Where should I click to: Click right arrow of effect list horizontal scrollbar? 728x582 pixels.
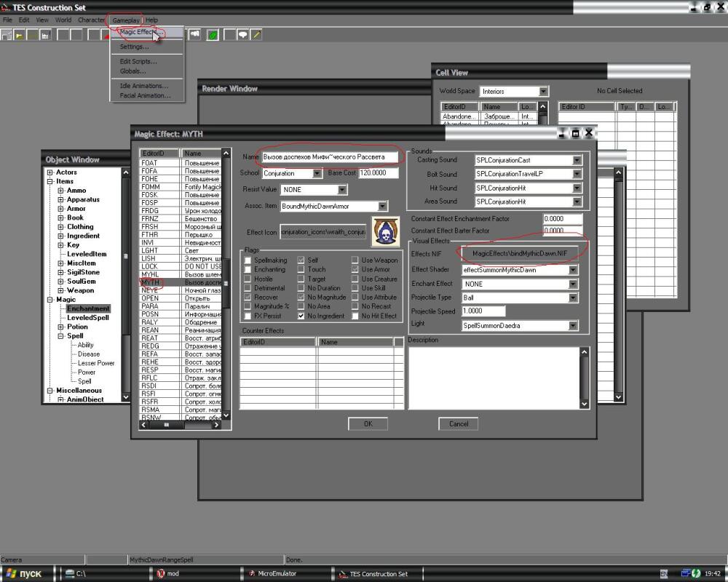[216, 425]
